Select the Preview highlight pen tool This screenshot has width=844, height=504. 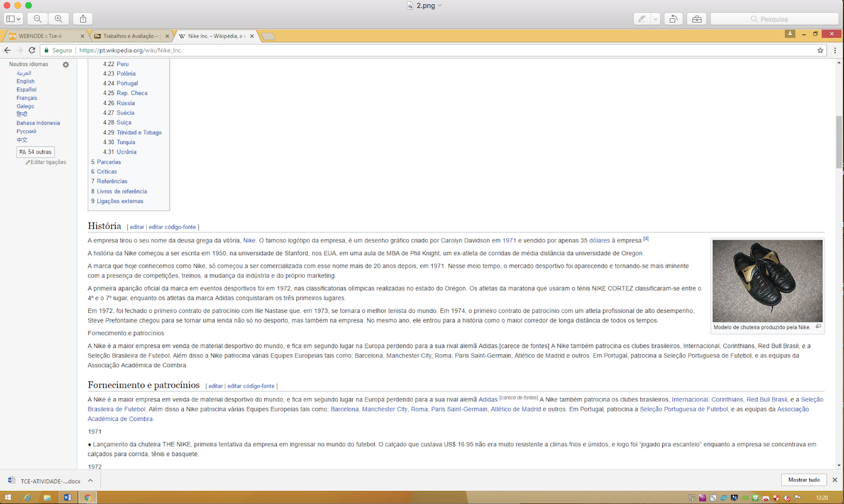642,19
